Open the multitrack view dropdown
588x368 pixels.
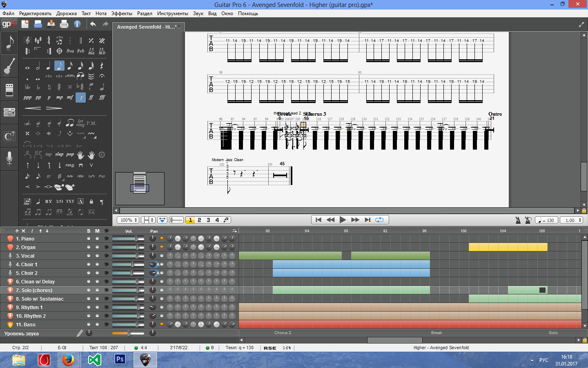click(162, 220)
